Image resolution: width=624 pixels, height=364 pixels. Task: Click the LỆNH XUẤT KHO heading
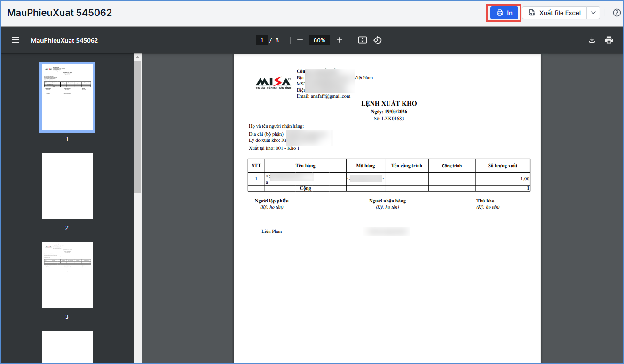(x=389, y=103)
